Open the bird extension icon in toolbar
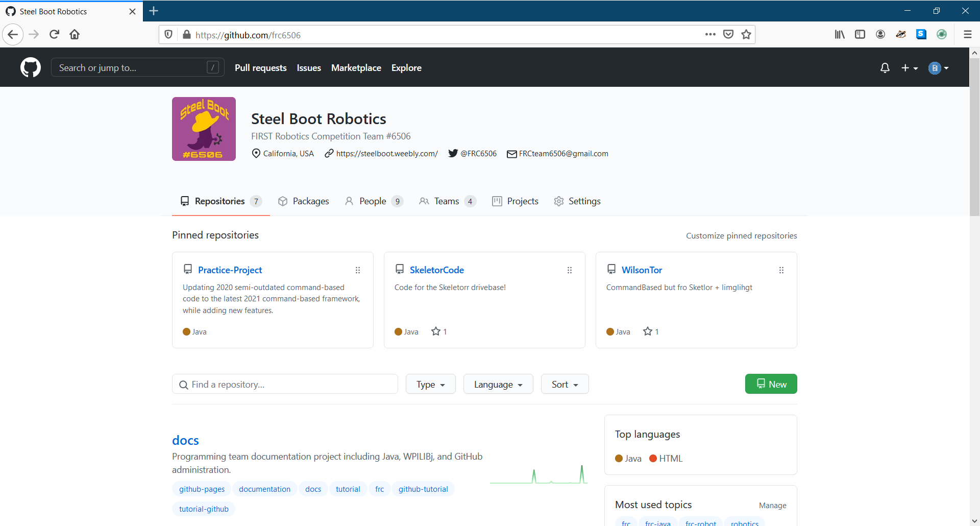980x526 pixels. tap(901, 35)
